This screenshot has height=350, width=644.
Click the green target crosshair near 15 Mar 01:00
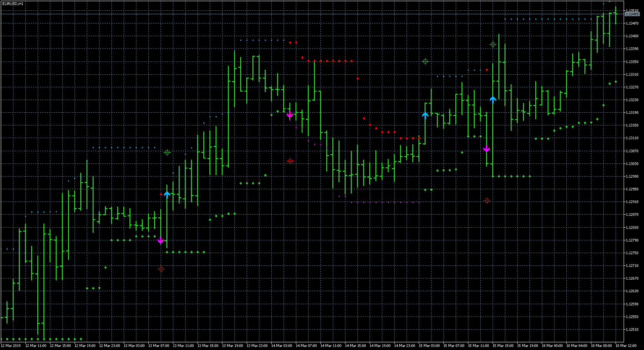coord(425,62)
